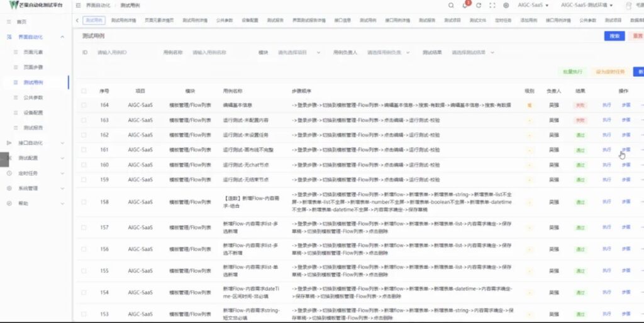The image size is (644, 323).
Task: Open the notifications bell icon
Action: coord(465,5)
